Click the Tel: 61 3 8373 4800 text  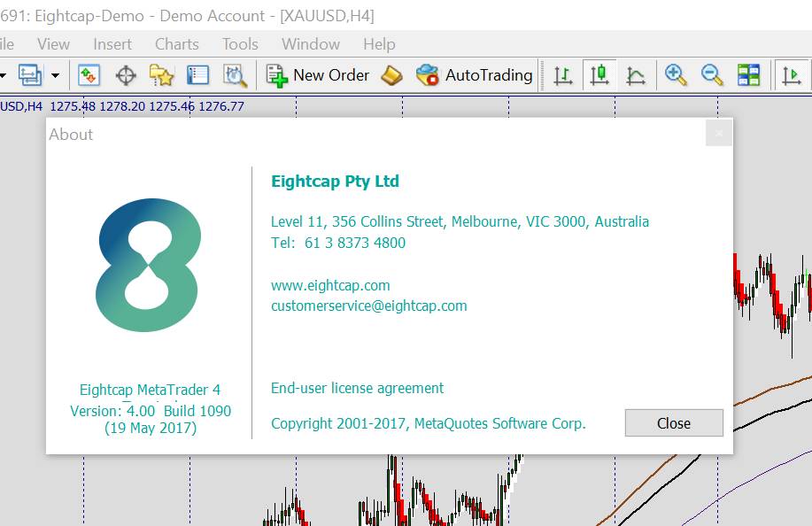pos(338,243)
